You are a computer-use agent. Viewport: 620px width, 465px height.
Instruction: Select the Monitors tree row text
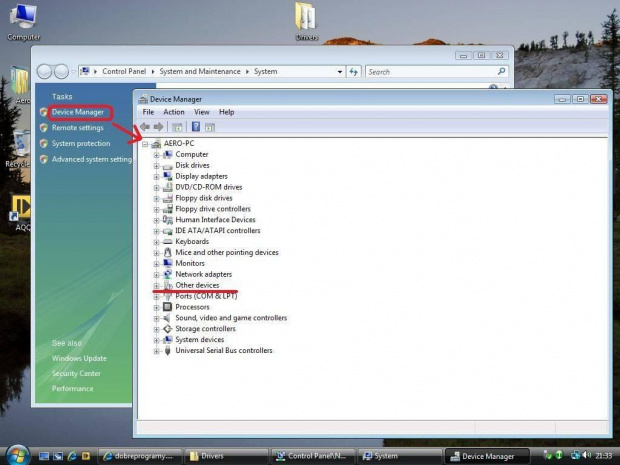[190, 263]
